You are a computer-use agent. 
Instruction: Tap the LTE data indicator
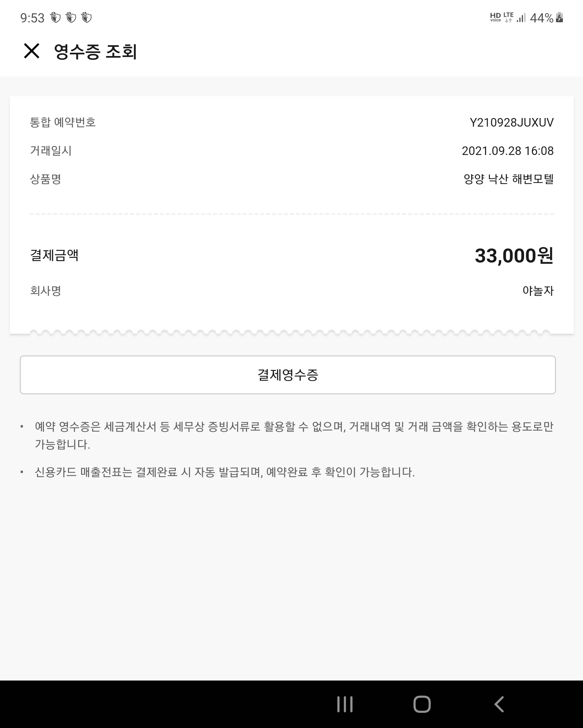508,17
